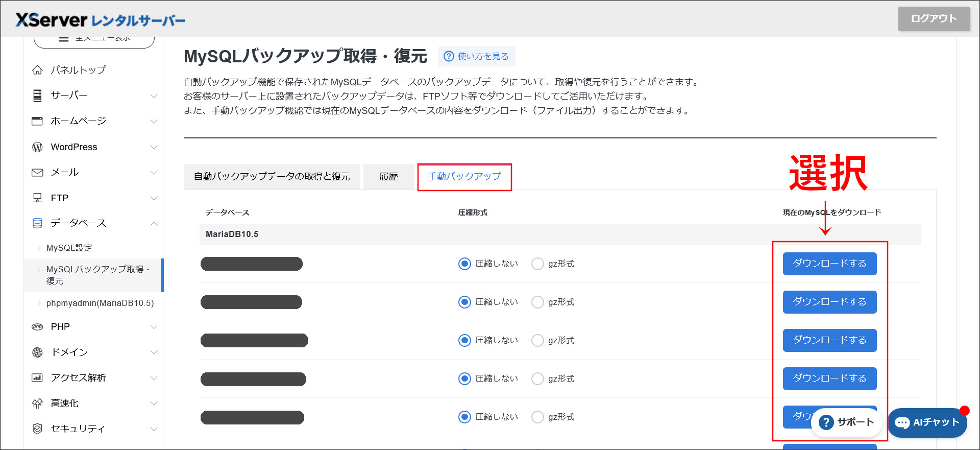Click the 現在のMySQLをダウンロード column header

tap(832, 212)
